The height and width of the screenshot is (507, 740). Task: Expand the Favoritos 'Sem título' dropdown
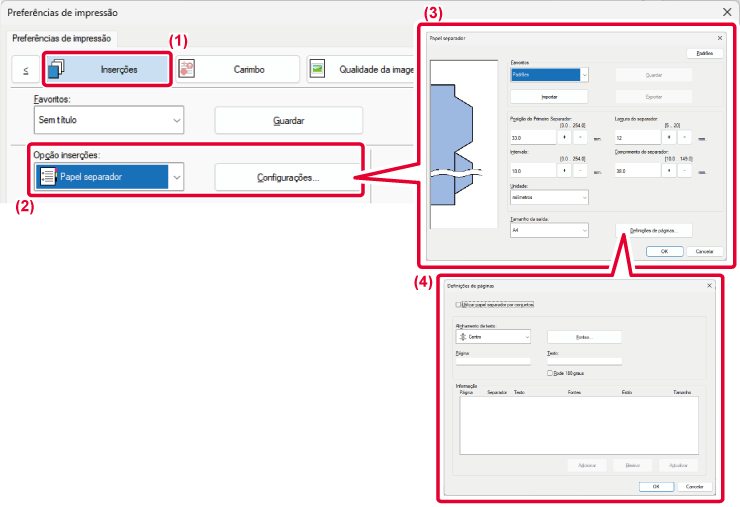pos(176,120)
